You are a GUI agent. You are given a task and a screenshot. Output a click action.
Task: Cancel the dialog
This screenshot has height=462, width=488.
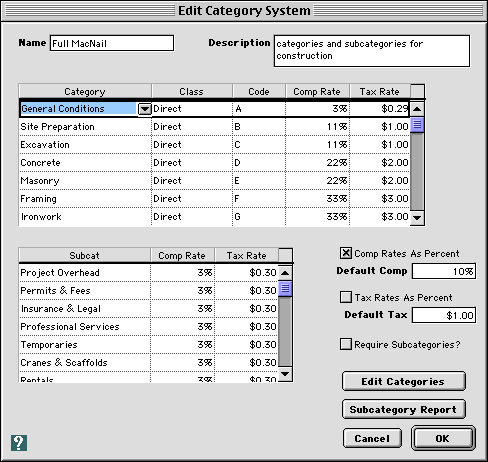point(372,438)
